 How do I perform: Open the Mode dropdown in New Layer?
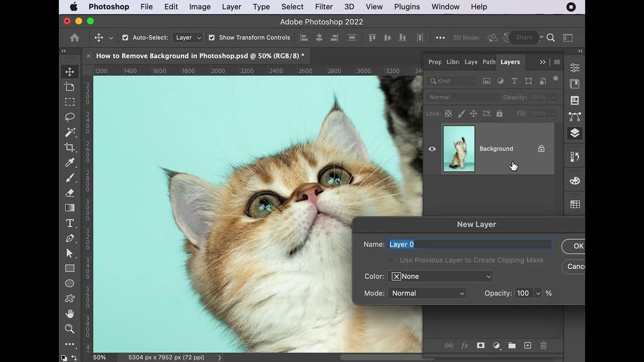click(427, 293)
